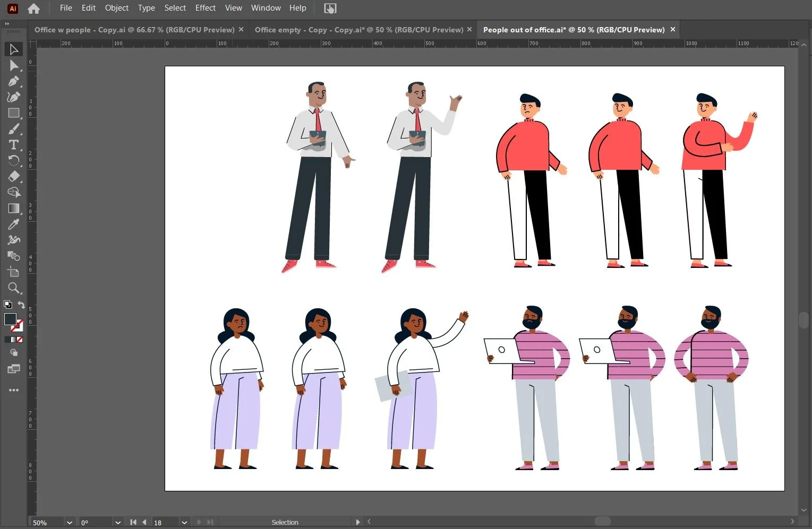Expand the rotate view angle dropdown
The image size is (812, 529).
(118, 523)
